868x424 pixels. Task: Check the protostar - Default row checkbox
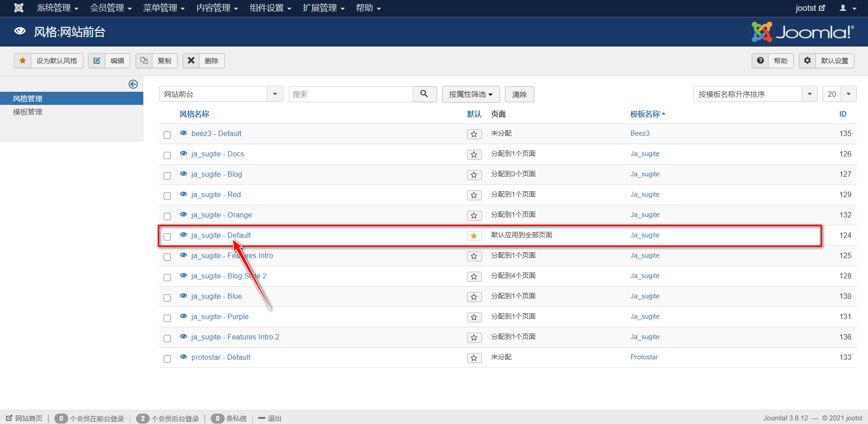coord(167,358)
